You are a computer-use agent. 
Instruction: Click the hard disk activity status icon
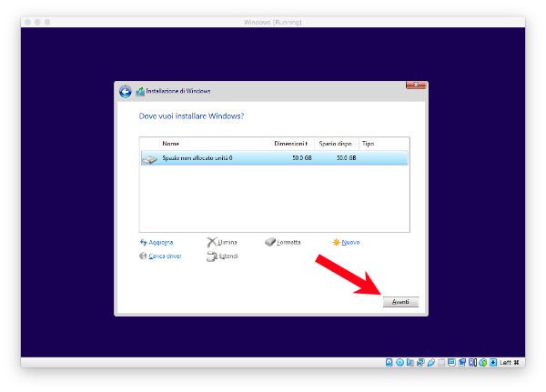pyautogui.click(x=389, y=362)
